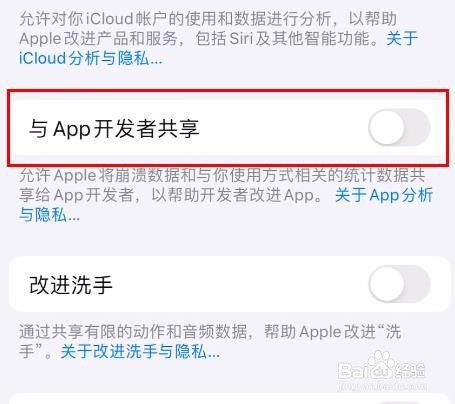This screenshot has height=404, width=455.
Task: Toggle the partially visible switch at bottom edge
Action: coord(399,402)
